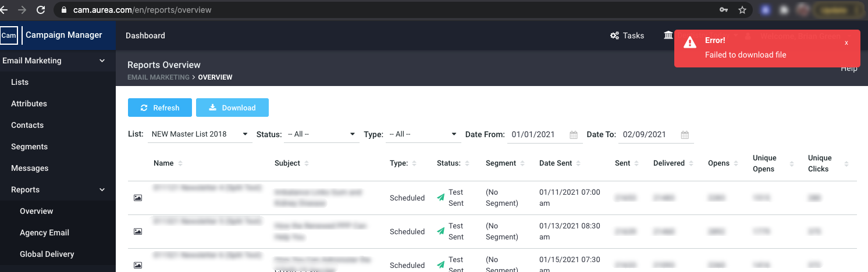Sort by the Type column

pyautogui.click(x=403, y=163)
